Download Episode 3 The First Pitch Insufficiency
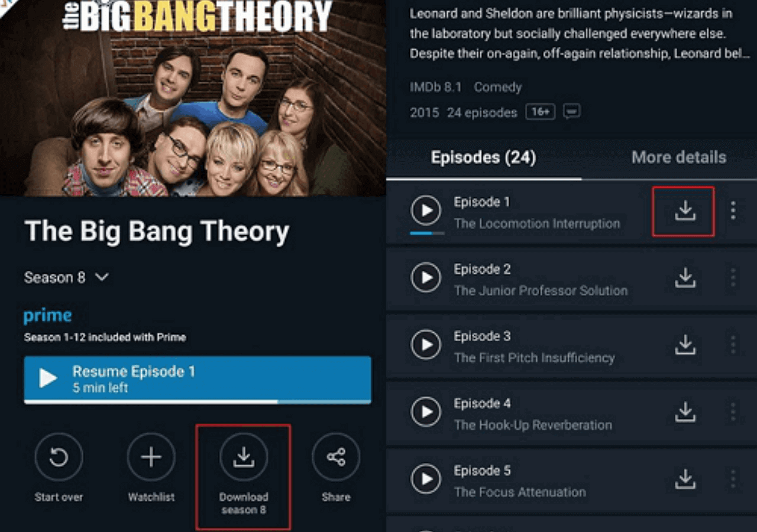 click(685, 345)
